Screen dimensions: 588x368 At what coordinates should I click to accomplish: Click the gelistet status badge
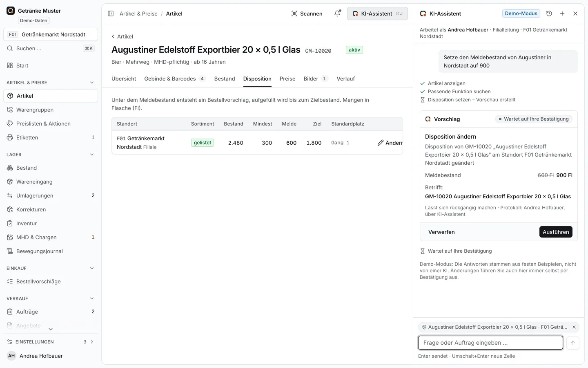(x=203, y=143)
